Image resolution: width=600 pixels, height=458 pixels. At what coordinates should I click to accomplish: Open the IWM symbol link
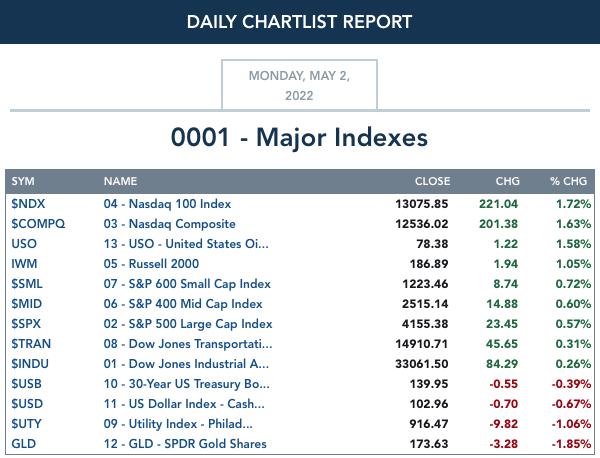pyautogui.click(x=24, y=264)
